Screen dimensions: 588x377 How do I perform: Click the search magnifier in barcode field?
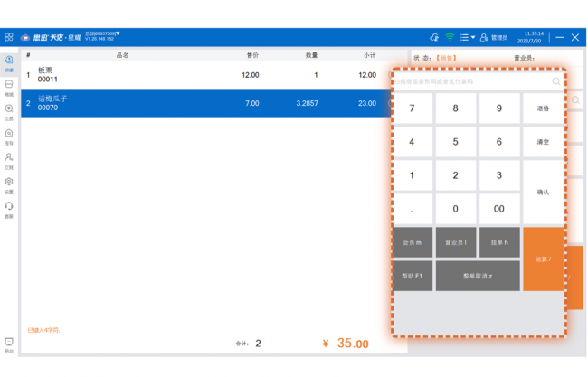tap(556, 81)
